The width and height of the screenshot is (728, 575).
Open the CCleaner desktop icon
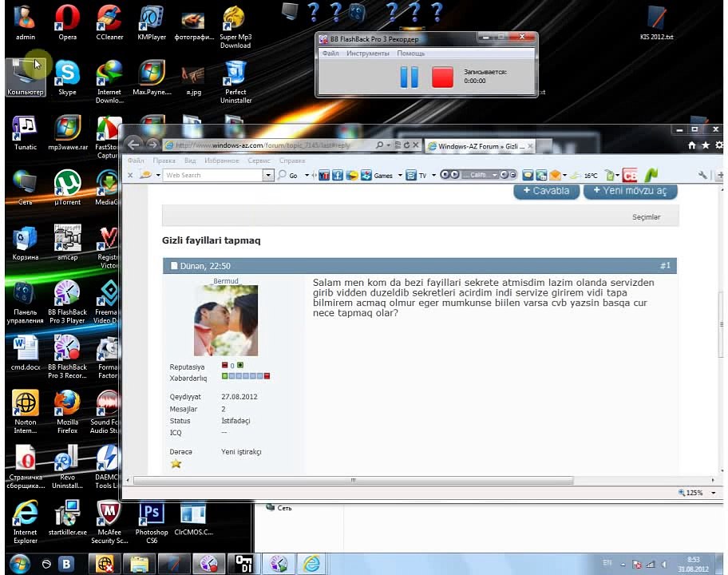point(109,22)
